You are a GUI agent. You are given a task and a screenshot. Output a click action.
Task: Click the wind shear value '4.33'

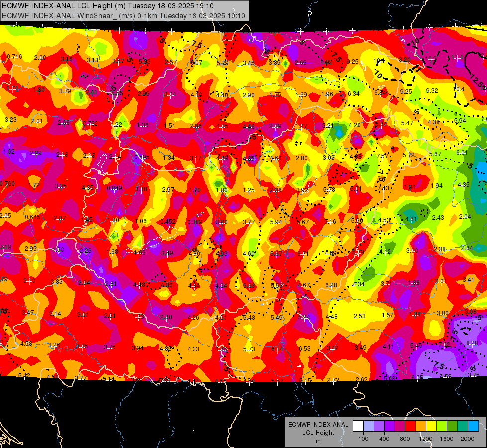point(193,349)
